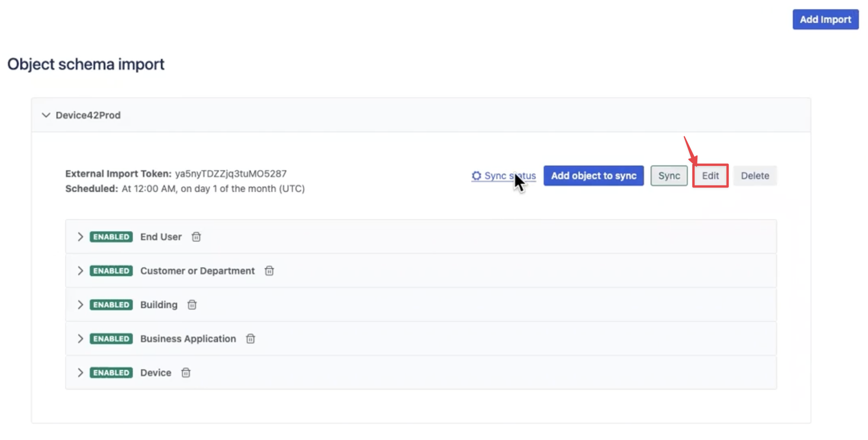This screenshot has height=440, width=868.
Task: Click the Add Import button
Action: [825, 19]
